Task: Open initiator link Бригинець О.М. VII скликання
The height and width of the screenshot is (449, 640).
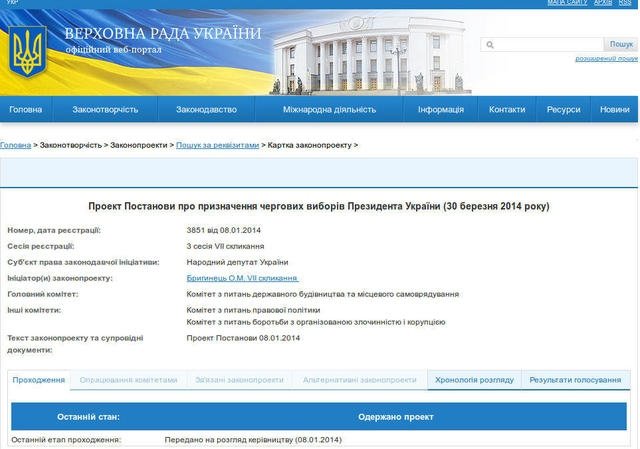Action: coord(243,278)
